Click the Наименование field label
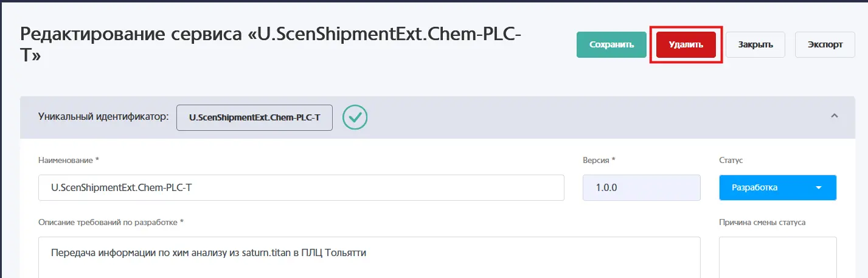 (68, 161)
